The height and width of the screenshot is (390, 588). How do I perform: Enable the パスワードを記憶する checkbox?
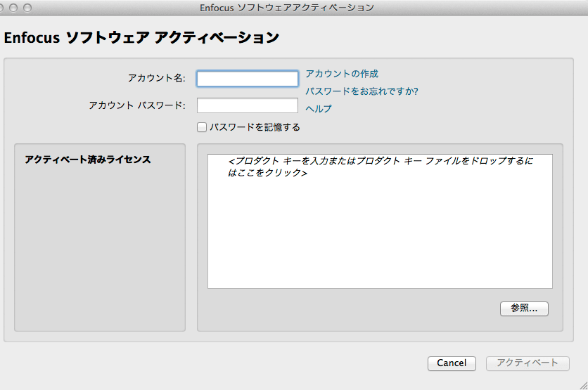pos(202,127)
